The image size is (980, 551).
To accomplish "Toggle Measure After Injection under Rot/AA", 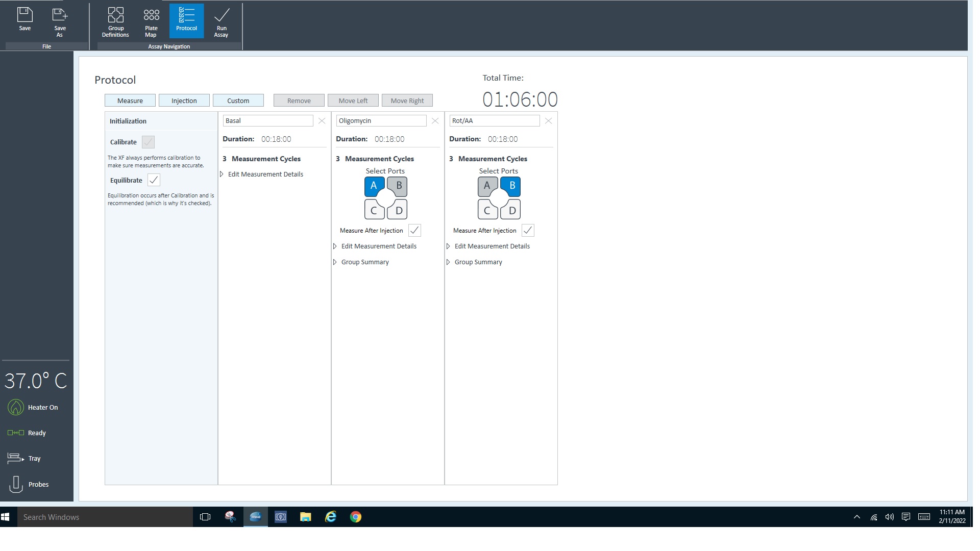I will coord(528,231).
